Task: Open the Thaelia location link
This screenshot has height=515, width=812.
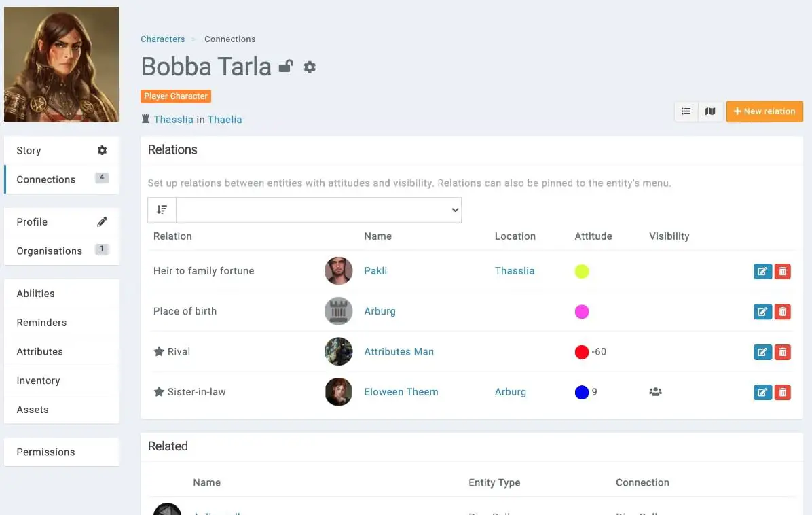Action: point(225,119)
